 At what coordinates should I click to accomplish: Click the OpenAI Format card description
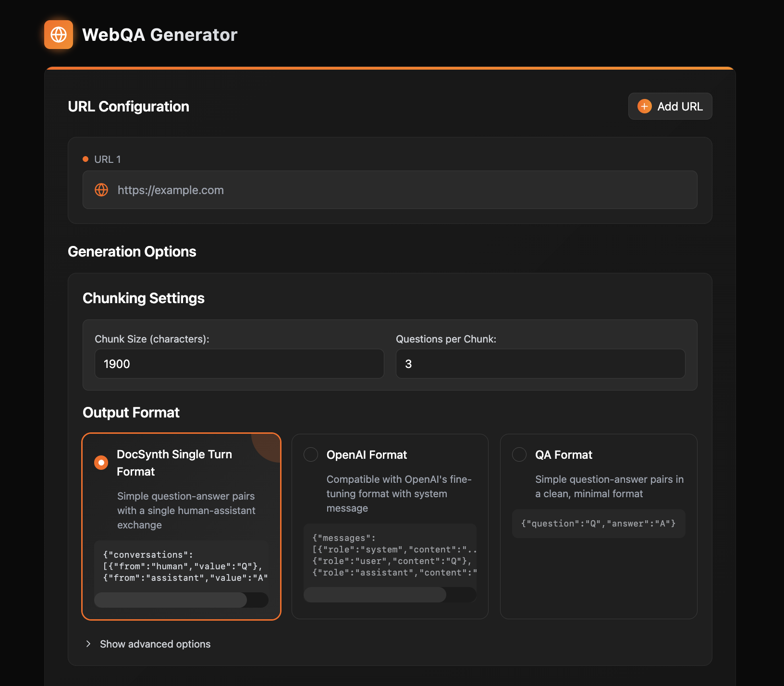coord(399,494)
